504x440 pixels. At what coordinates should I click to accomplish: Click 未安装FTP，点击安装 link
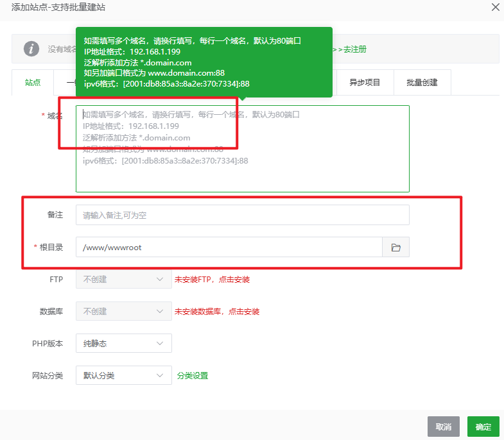212,280
